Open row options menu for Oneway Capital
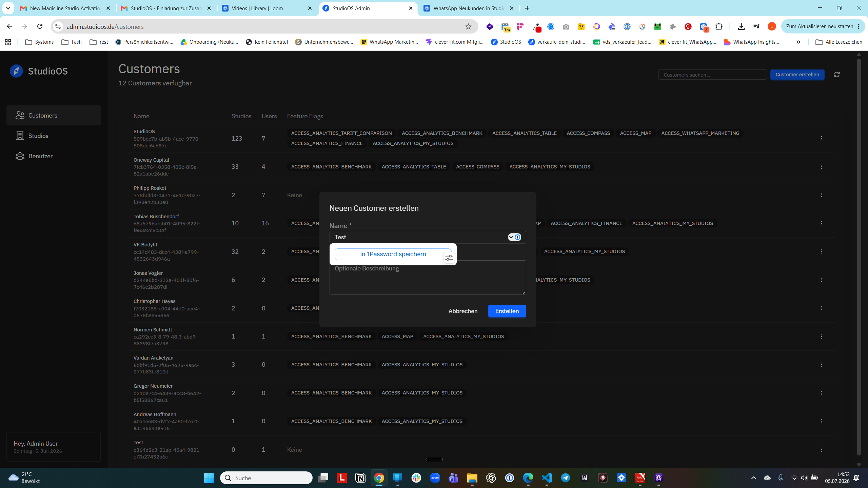Screen dimensions: 868x488 [821, 167]
